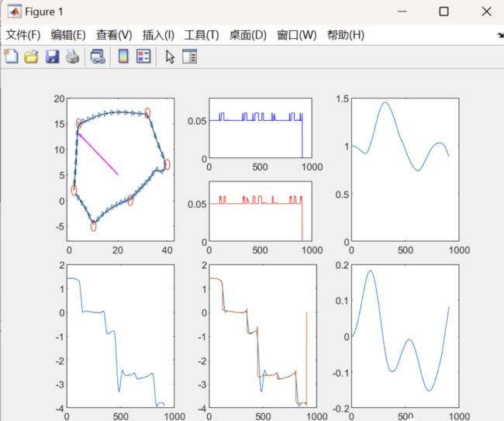Open the 文件(F) menu
Screen dimensions: 504x421
coord(23,35)
